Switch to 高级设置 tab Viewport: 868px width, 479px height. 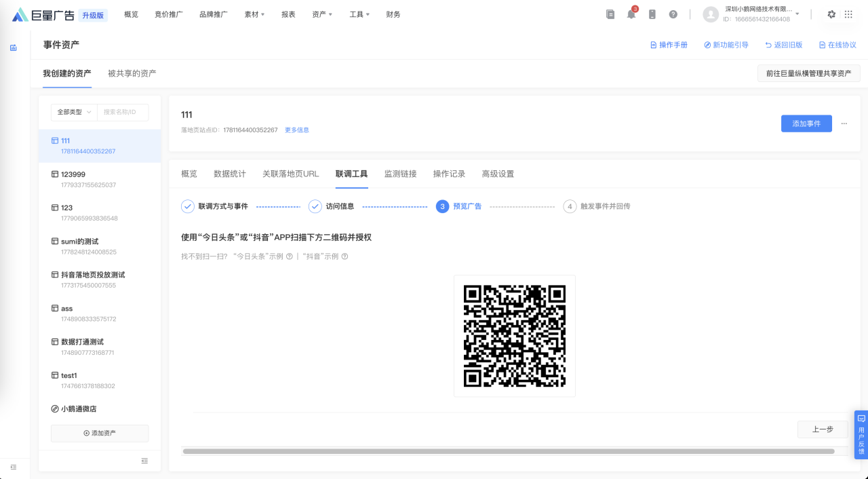click(498, 174)
